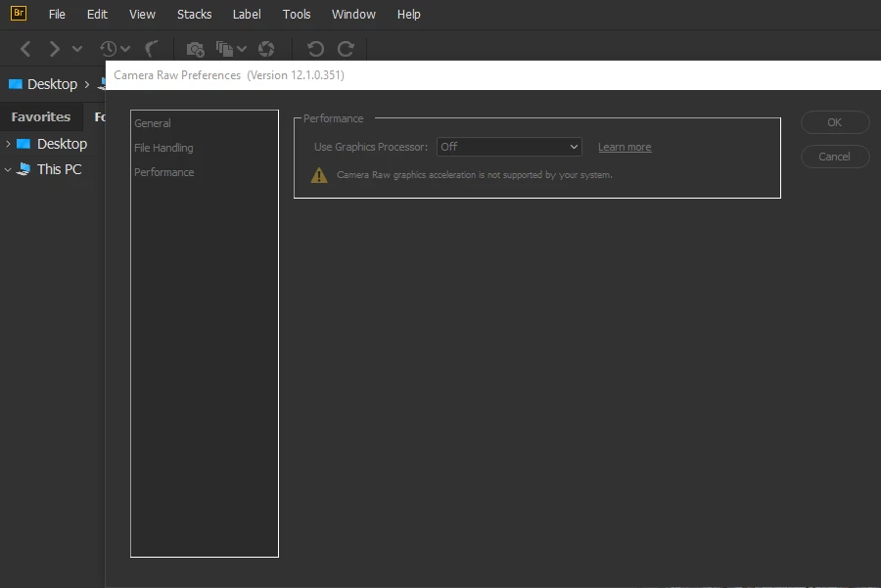Click the get photos from camera icon
The height and width of the screenshot is (588, 881).
[x=195, y=49]
